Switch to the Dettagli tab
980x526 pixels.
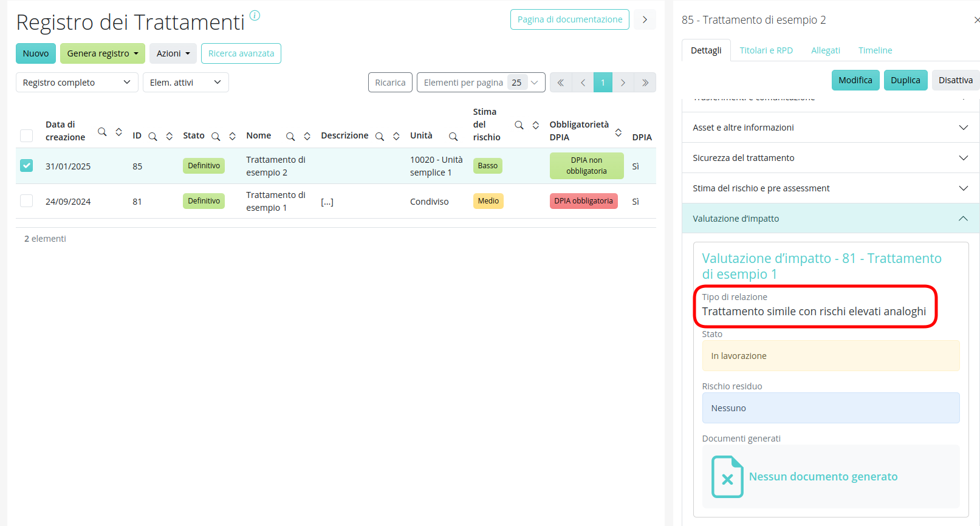(x=706, y=50)
